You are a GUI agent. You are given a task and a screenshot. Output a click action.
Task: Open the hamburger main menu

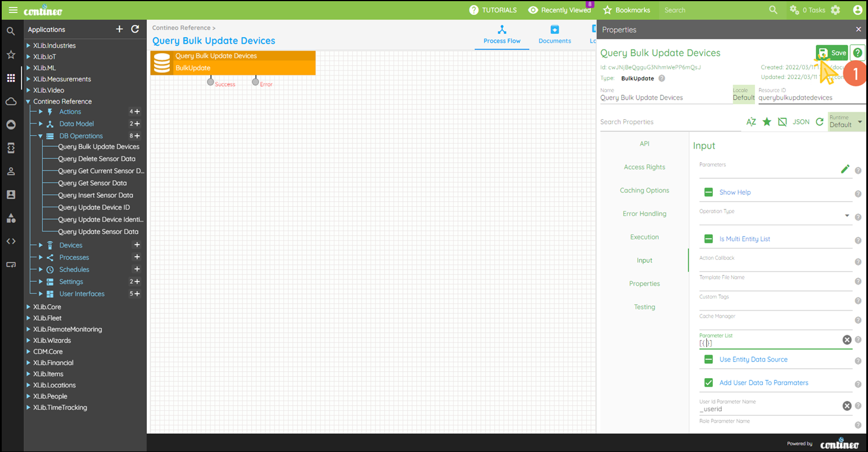click(13, 10)
